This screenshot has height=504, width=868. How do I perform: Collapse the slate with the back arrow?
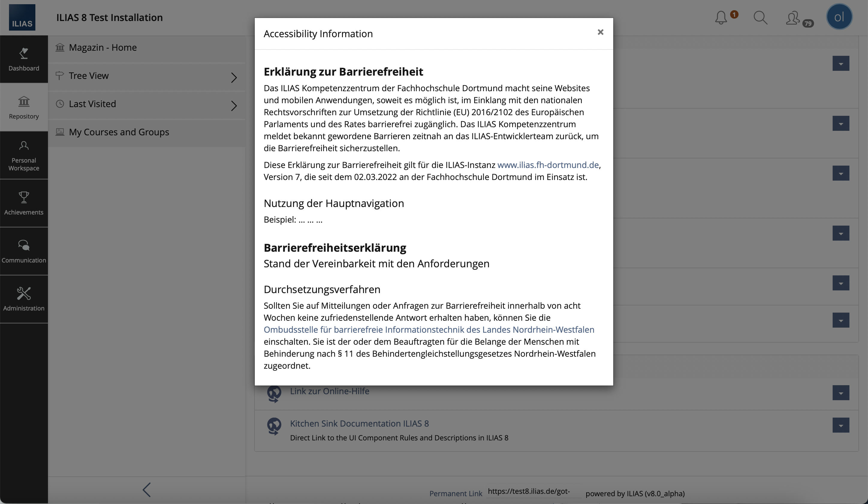click(147, 490)
